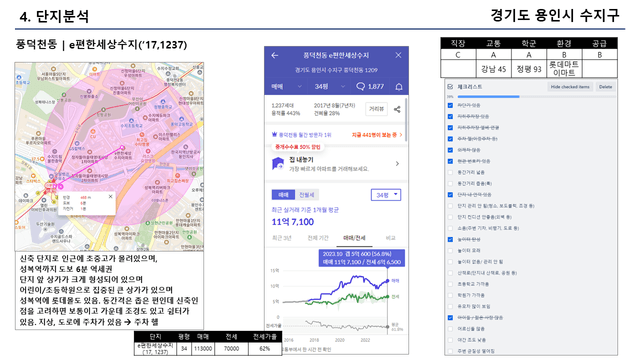Tap the notification bell icon
The width and height of the screenshot is (640, 360).
pos(399,87)
